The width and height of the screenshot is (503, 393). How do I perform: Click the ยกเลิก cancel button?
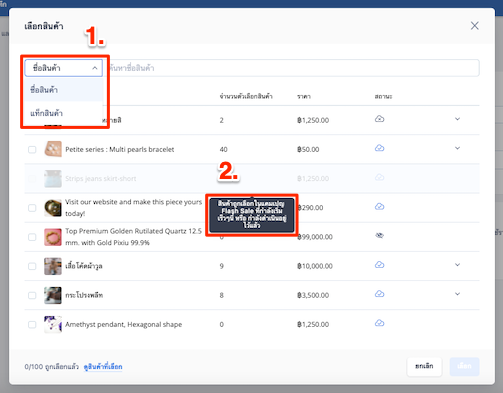coord(424,366)
